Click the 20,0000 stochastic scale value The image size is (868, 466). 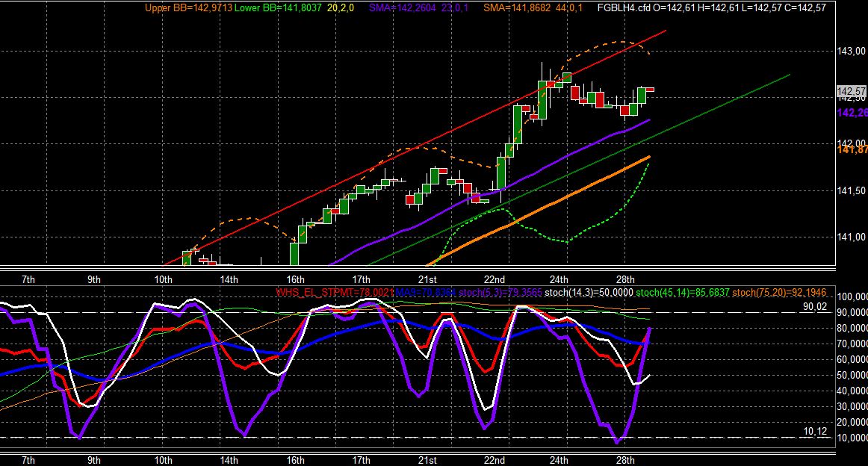coord(852,422)
